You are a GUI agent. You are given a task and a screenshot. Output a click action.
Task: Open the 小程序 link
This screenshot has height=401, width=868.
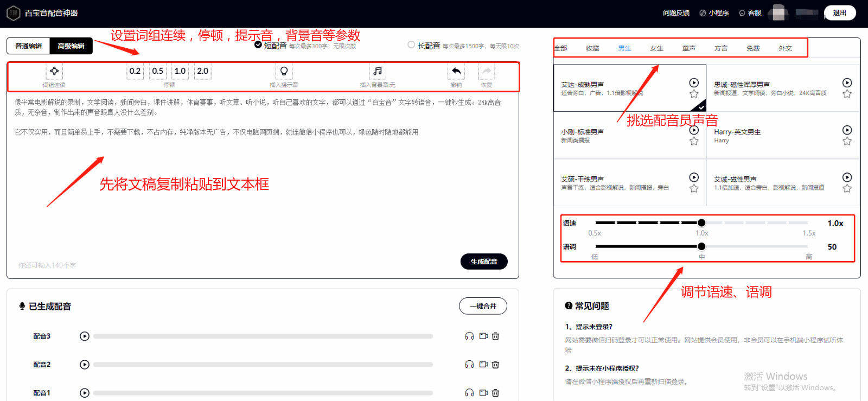714,13
